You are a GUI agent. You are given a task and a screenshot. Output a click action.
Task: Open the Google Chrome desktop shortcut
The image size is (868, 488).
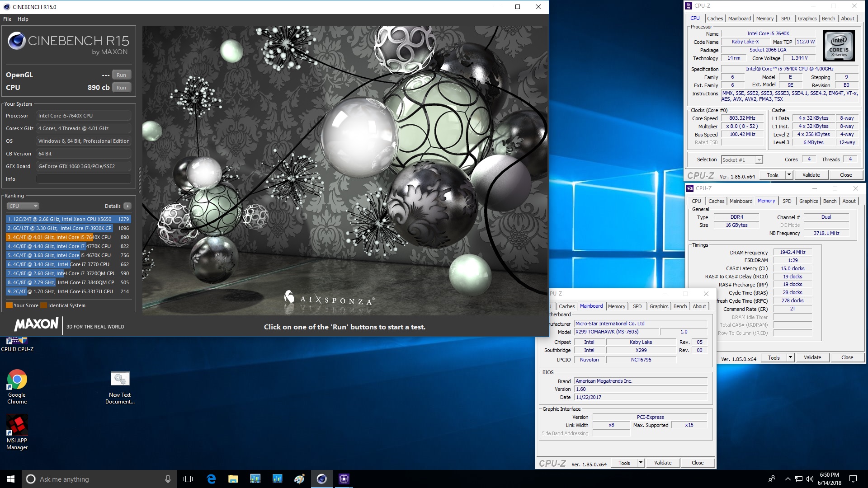pos(17,387)
